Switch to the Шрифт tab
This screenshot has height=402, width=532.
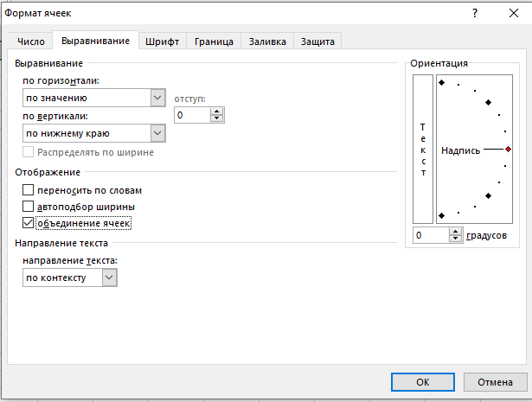[162, 41]
